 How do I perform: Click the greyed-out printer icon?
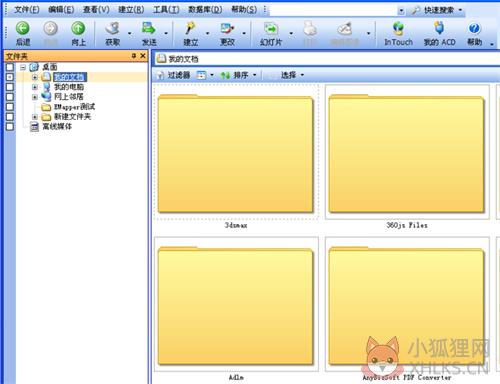point(310,29)
